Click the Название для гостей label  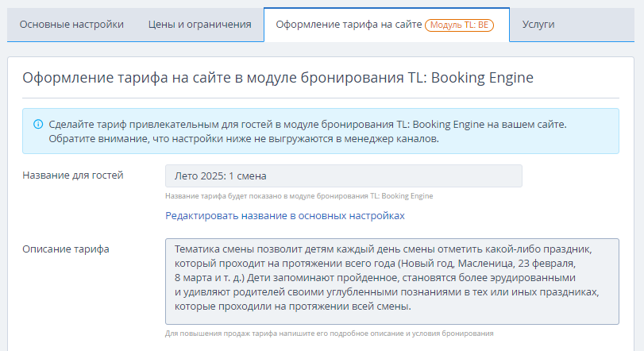[x=73, y=175]
